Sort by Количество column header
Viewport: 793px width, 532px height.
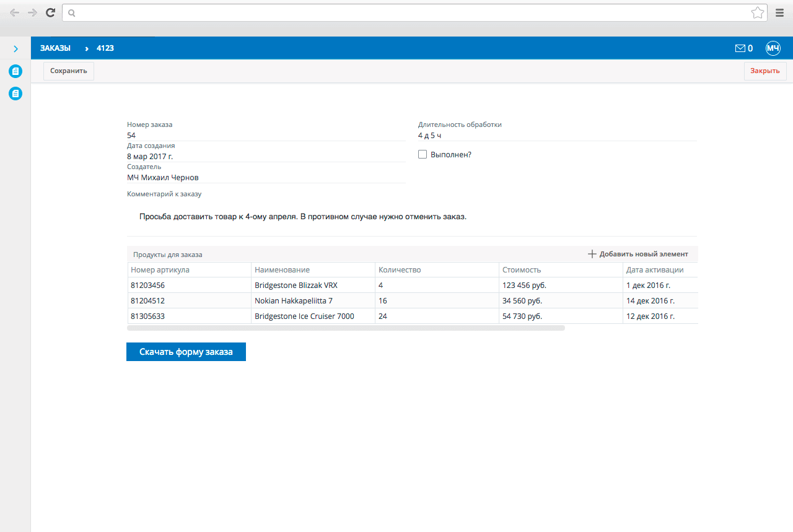click(437, 270)
